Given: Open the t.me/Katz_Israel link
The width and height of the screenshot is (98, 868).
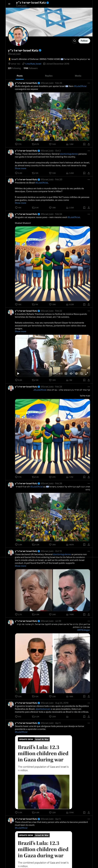Looking at the screenshot, I should (x=33, y=64).
